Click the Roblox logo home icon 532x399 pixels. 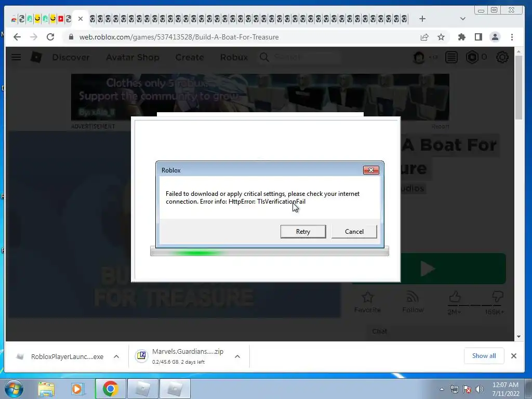(x=36, y=57)
